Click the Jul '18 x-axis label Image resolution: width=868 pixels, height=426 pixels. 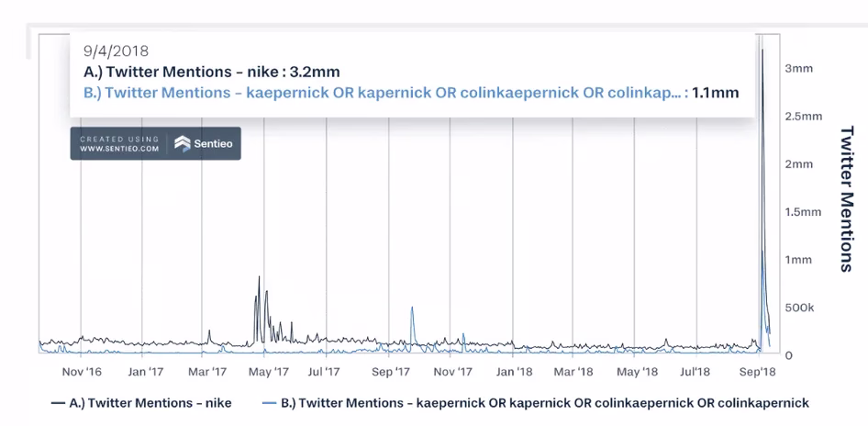pyautogui.click(x=695, y=372)
